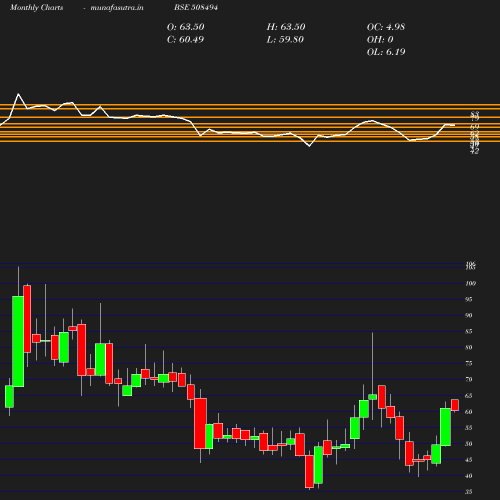Click the 80 price axis label
500x500 pixels.
pyautogui.click(x=469, y=348)
